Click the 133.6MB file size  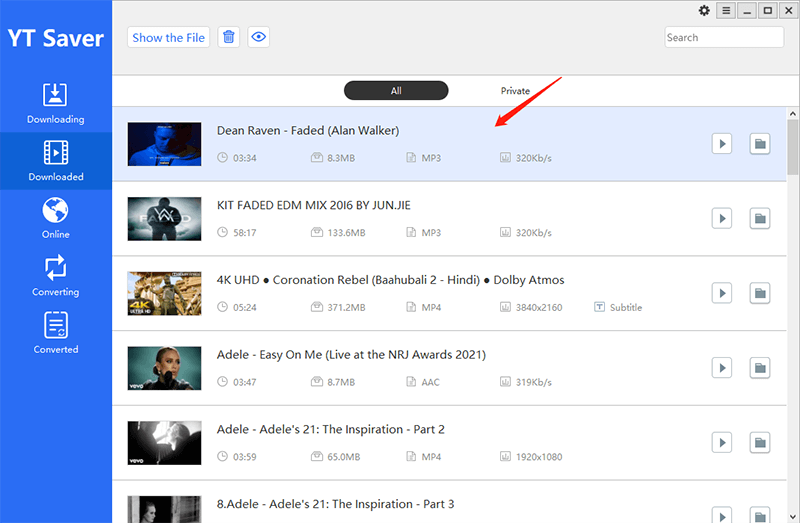346,233
